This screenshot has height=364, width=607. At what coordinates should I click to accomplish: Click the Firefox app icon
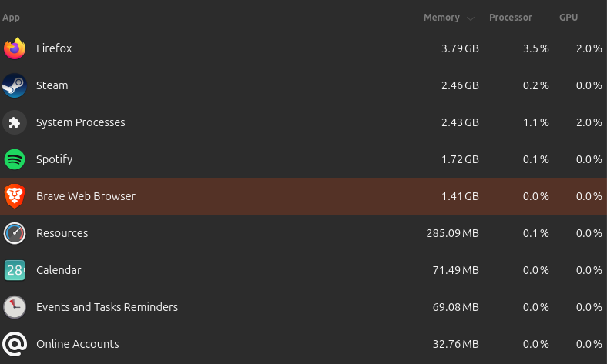pyautogui.click(x=15, y=48)
